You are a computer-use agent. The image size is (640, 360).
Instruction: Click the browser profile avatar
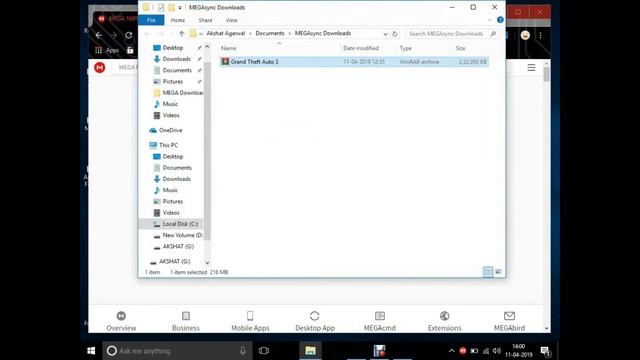pos(525,36)
